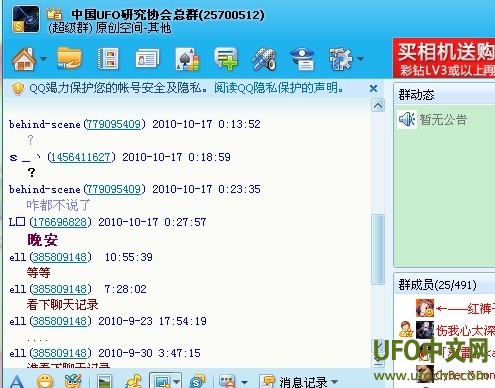
Task: Open the 阅读QQ隐私保护的声明 link
Action: (x=278, y=88)
